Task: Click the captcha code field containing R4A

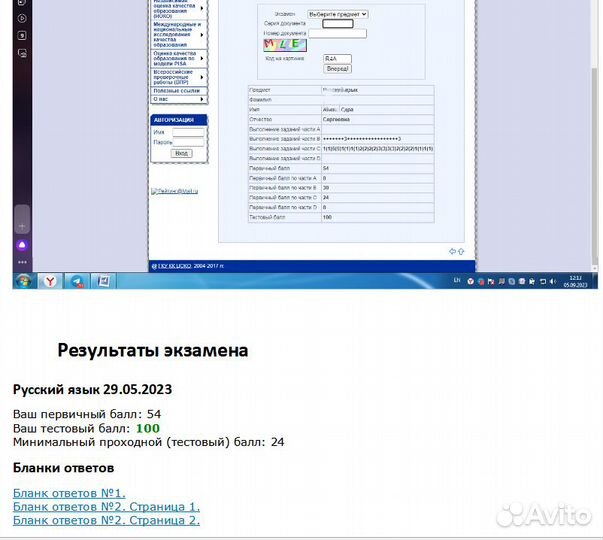Action: click(337, 59)
